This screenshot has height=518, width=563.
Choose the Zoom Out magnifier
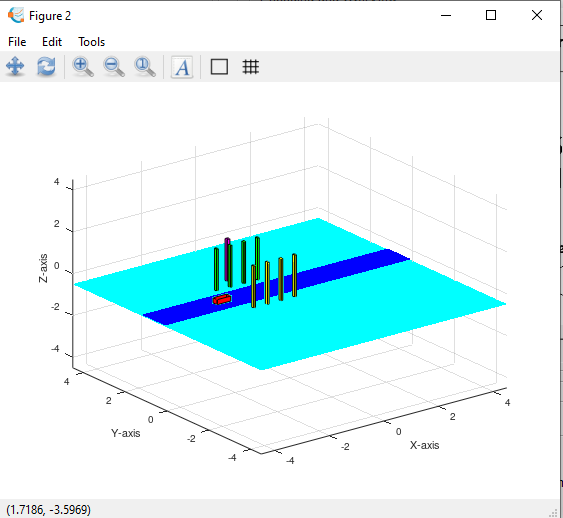pos(114,66)
